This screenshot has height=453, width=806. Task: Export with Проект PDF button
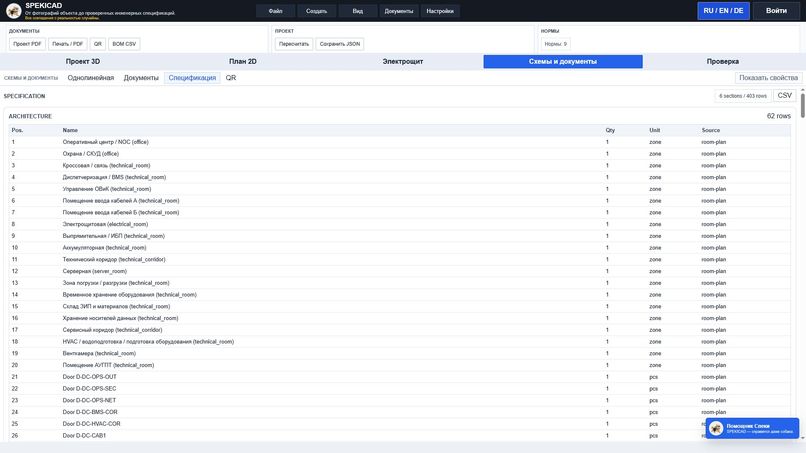point(27,44)
